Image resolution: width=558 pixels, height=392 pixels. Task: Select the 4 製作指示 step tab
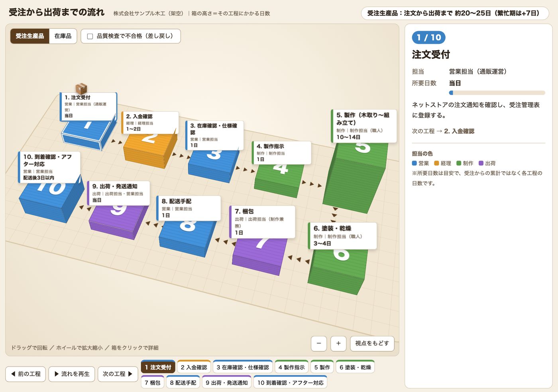point(292,367)
